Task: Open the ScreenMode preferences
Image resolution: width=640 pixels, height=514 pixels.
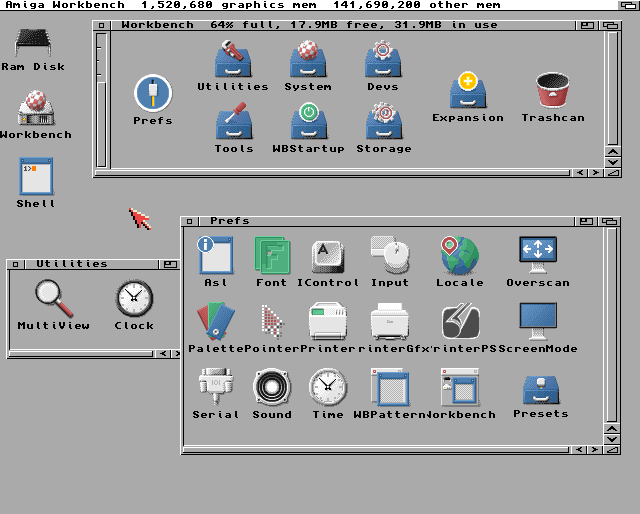Action: pos(538,322)
